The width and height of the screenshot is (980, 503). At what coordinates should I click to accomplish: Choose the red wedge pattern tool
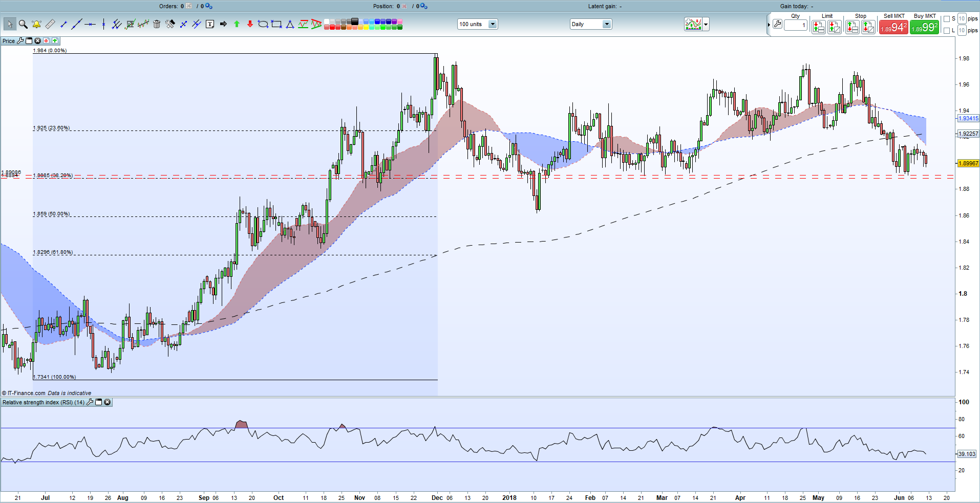coord(316,24)
